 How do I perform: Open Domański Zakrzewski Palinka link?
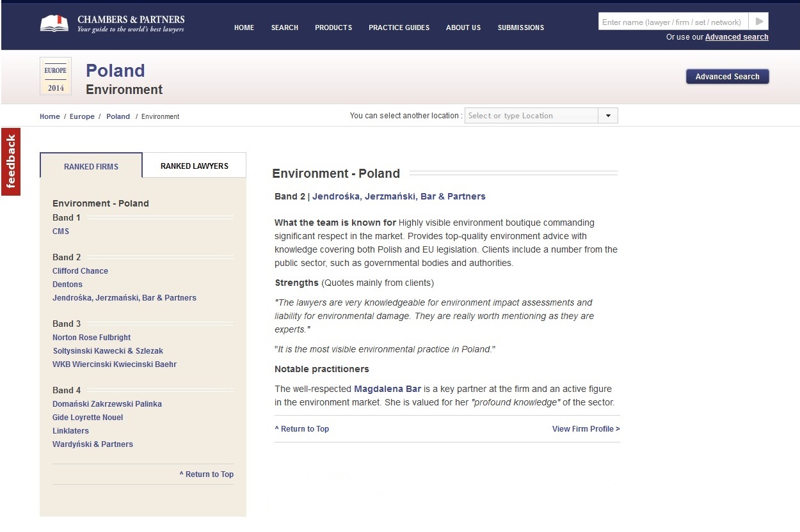(x=107, y=404)
